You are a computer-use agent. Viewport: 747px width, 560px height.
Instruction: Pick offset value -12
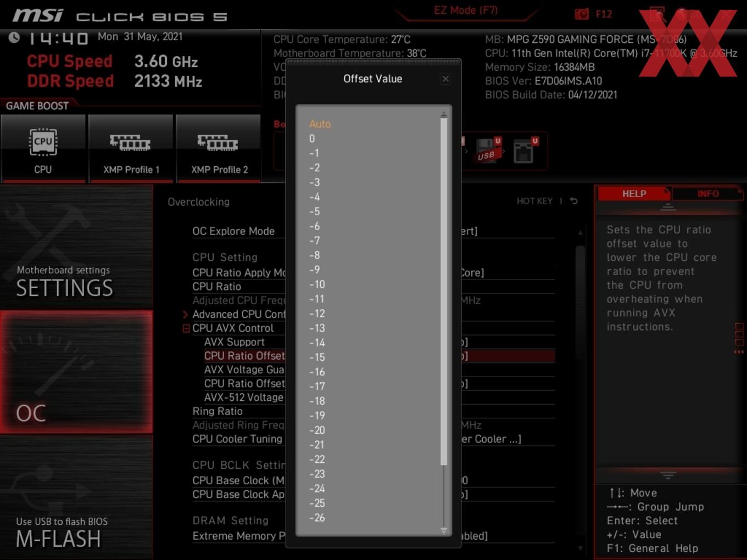point(317,313)
